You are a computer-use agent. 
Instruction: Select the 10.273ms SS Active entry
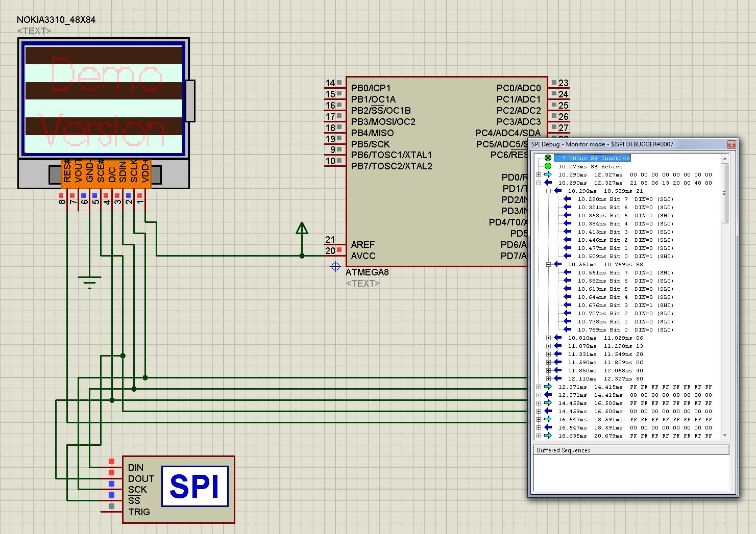point(590,166)
